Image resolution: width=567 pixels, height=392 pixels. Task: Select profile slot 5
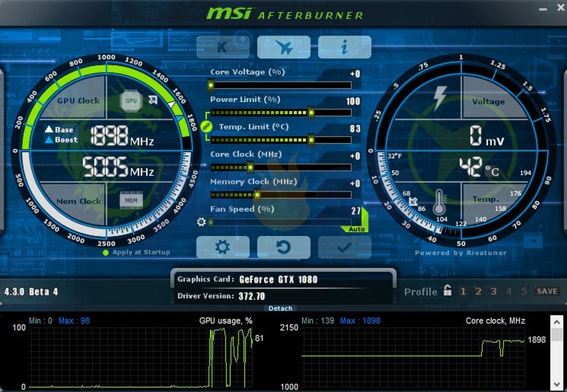tap(524, 291)
